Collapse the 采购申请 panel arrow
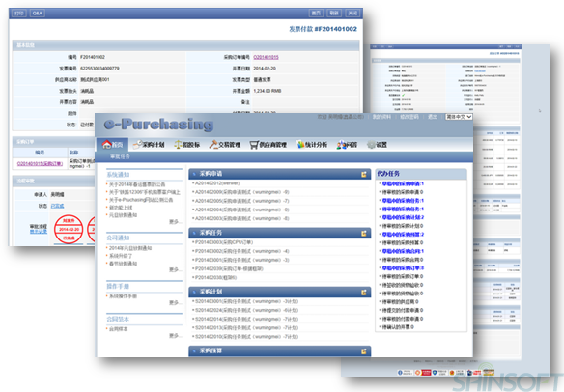 pyautogui.click(x=194, y=174)
